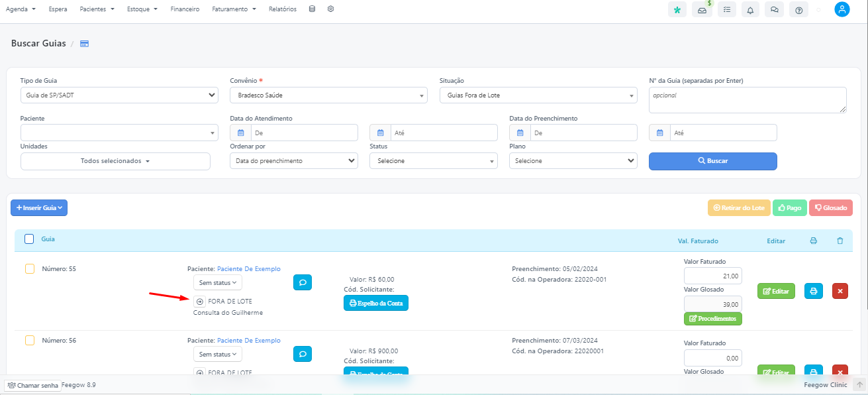Click the Glosado button
868x395 pixels.
pos(830,207)
